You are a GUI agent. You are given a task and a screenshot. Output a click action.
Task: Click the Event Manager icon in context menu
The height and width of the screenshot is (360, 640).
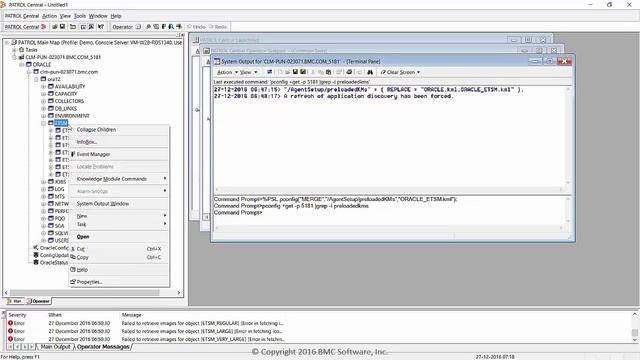tap(73, 154)
